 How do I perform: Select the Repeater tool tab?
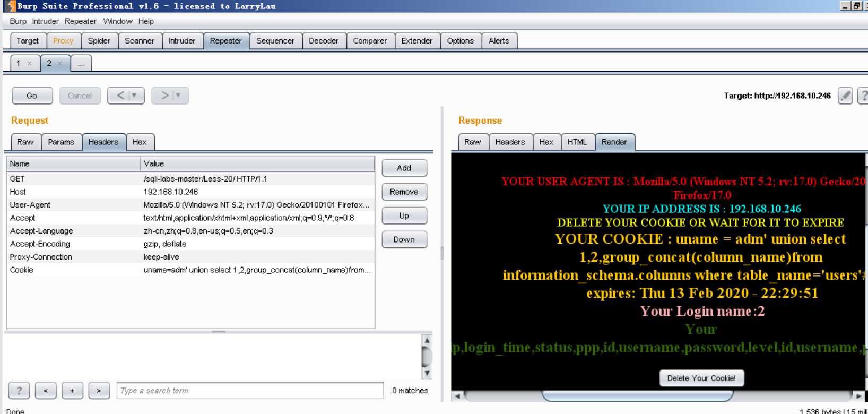(x=226, y=41)
